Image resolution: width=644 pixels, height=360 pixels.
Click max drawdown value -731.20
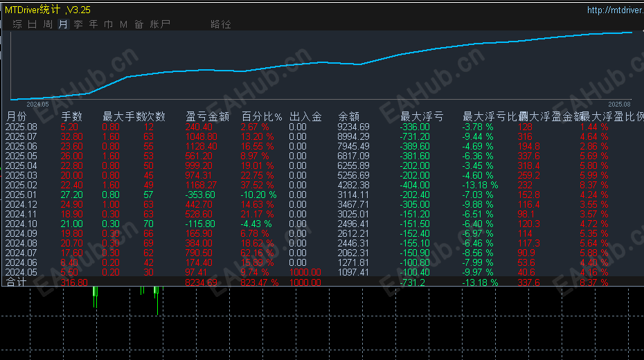click(415, 136)
